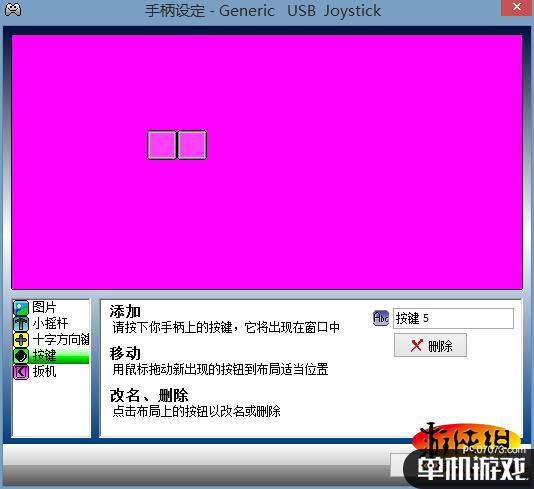Click the gamepad icon in title bar
Image resolution: width=534 pixels, height=489 pixels.
[13, 9]
